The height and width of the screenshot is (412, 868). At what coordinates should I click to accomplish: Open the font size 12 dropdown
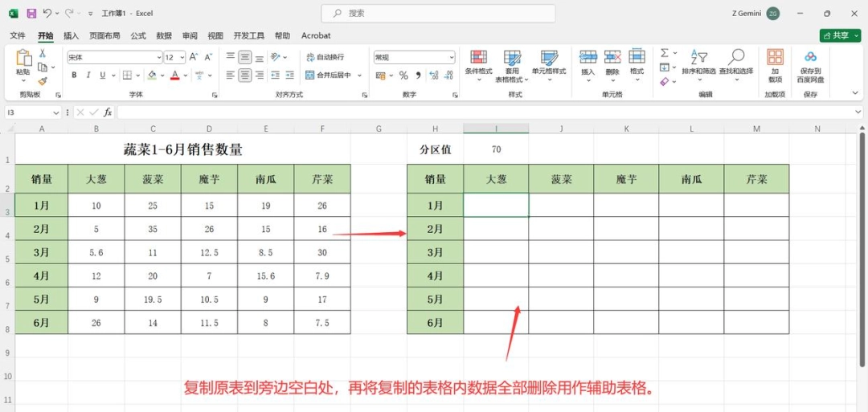tap(182, 58)
